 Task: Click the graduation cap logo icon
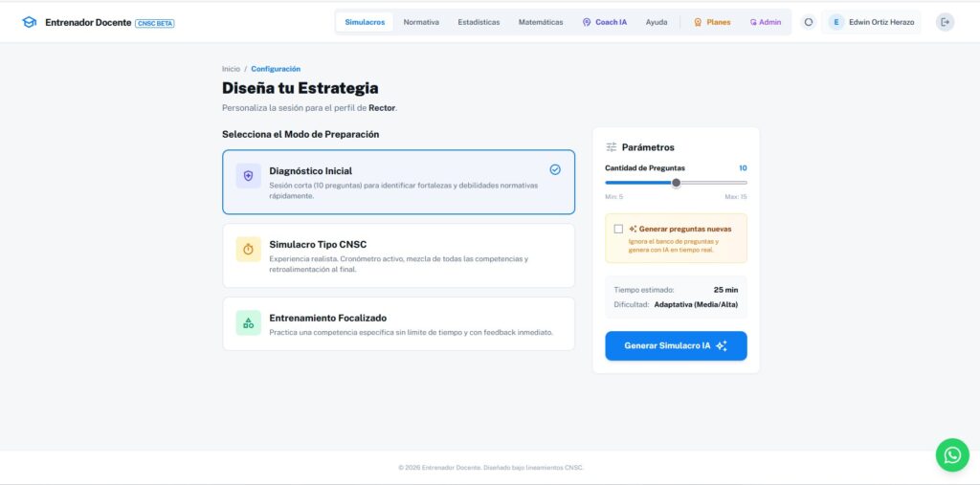click(x=29, y=22)
